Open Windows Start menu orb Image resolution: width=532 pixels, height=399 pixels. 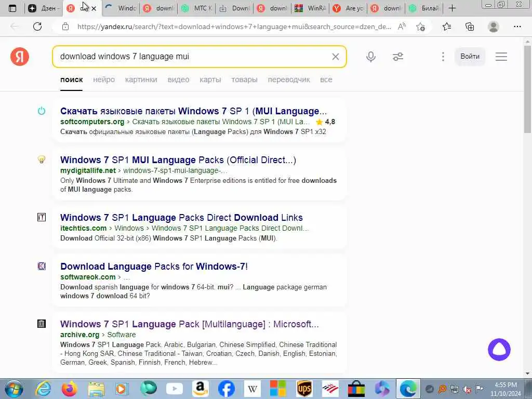pyautogui.click(x=14, y=389)
